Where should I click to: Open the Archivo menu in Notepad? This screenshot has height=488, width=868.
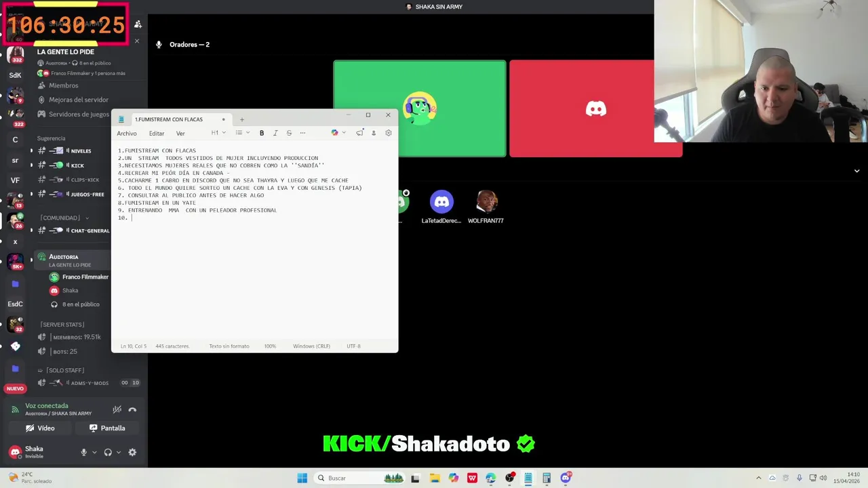127,134
